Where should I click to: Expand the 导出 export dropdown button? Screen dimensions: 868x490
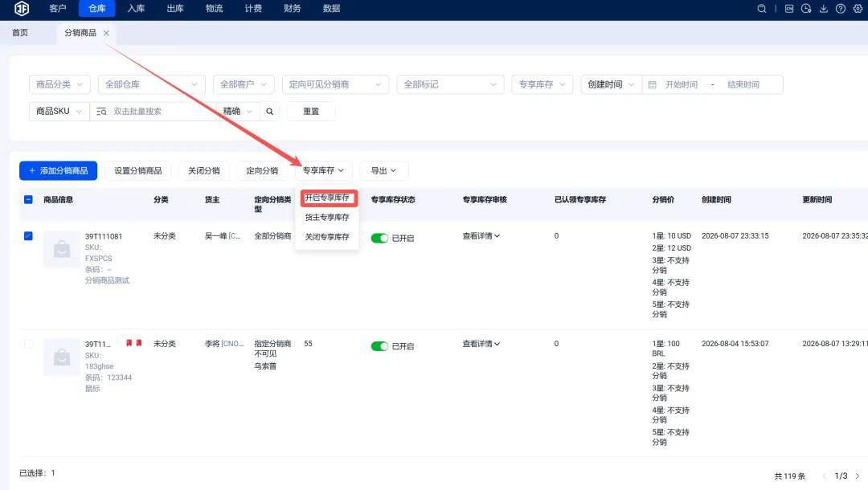[383, 171]
